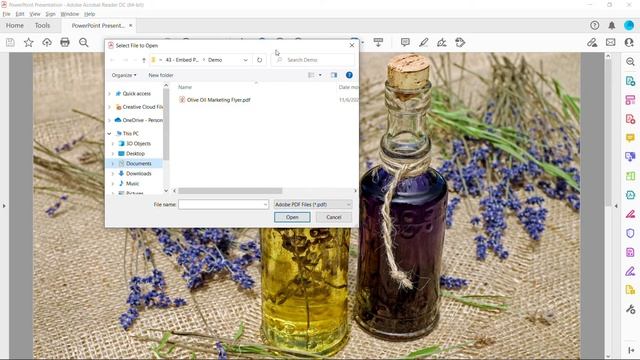640x360 pixels.
Task: Click the Print icon in Acrobat toolbar
Action: pos(65,42)
